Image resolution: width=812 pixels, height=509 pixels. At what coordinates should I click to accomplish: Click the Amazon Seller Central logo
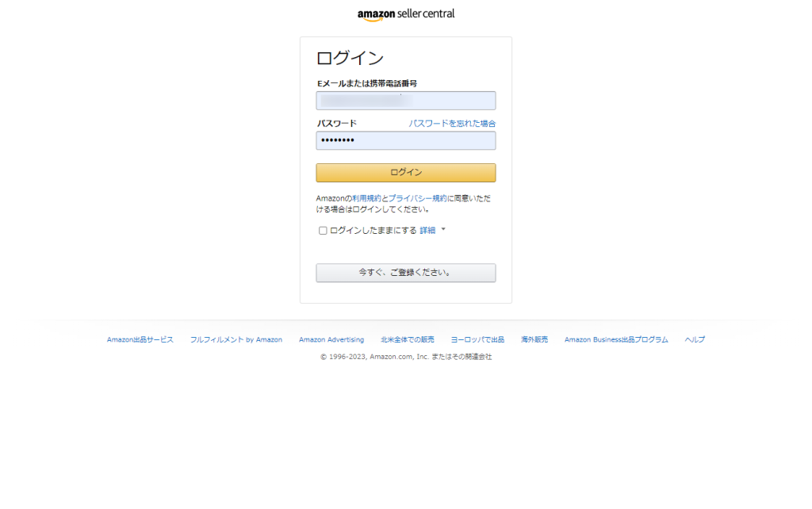point(405,14)
